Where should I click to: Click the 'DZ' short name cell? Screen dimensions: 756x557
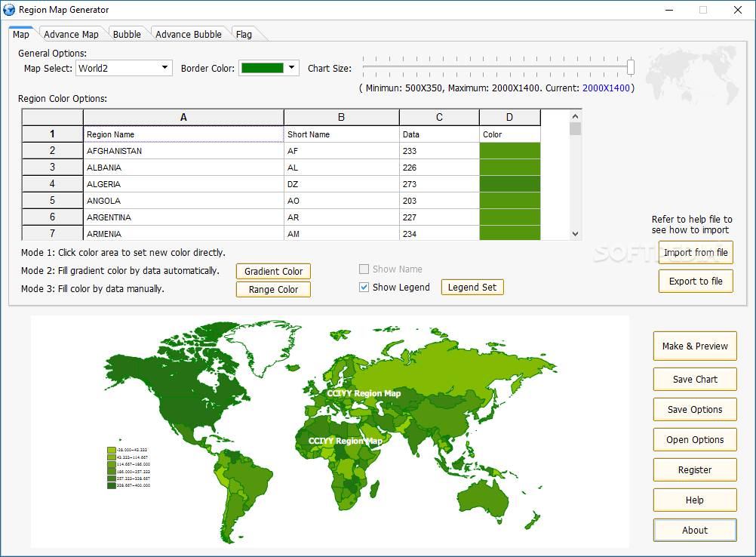(341, 183)
